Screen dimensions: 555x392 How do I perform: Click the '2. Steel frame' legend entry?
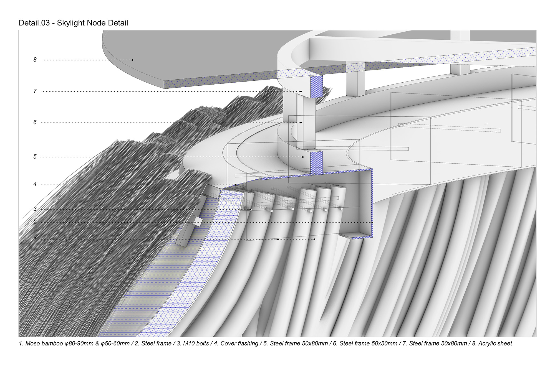pos(153,343)
